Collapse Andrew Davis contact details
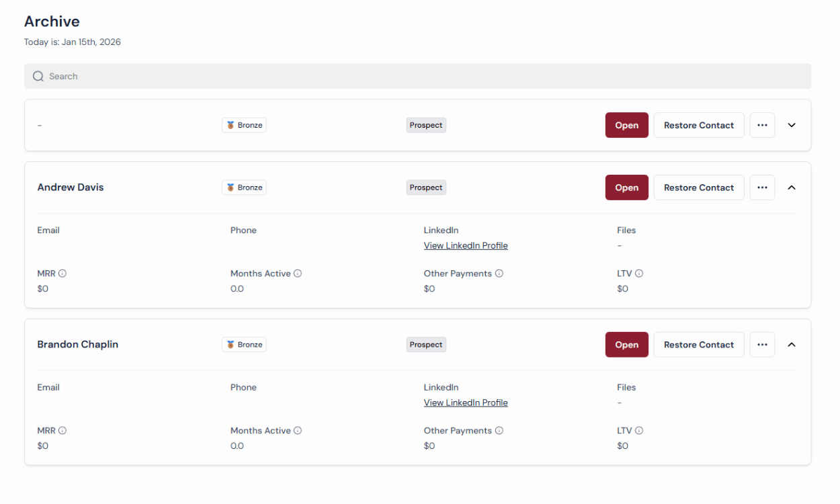Image resolution: width=840 pixels, height=504 pixels. coord(792,187)
